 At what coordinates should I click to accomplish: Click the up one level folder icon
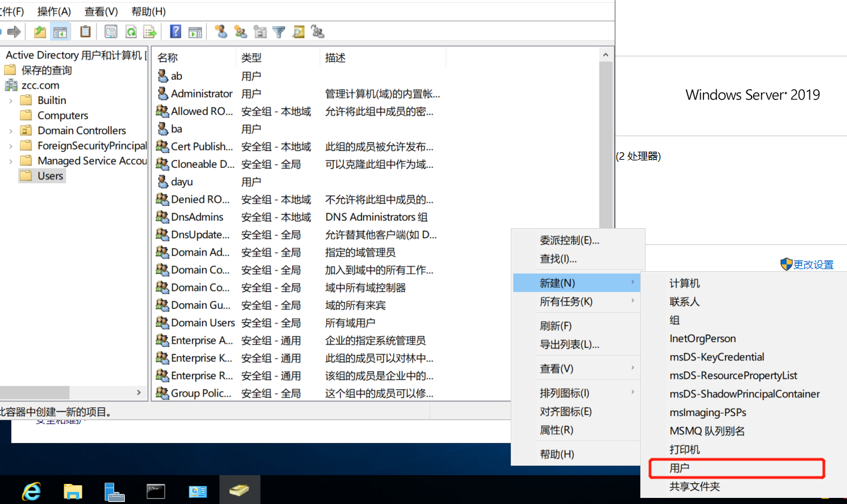coord(40,32)
